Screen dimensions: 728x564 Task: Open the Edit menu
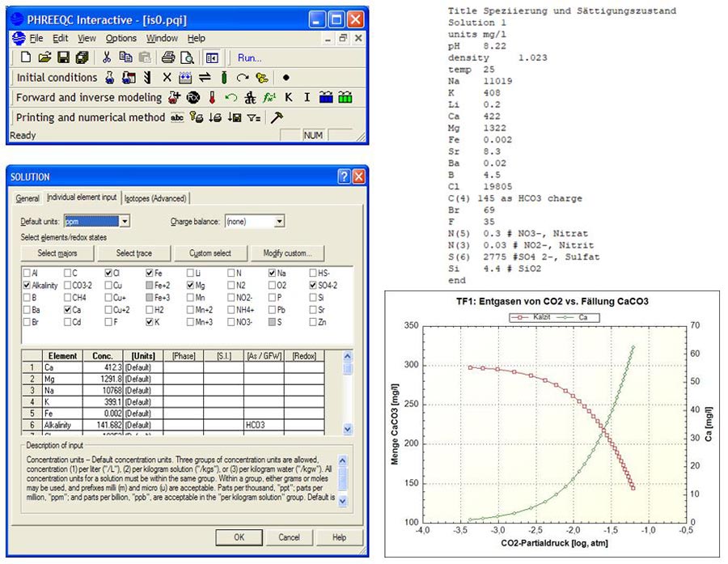point(61,38)
